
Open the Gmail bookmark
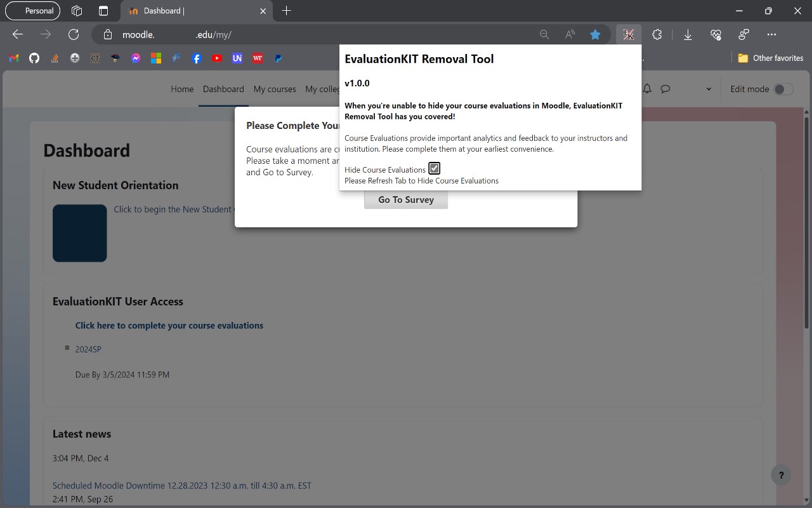coord(14,58)
